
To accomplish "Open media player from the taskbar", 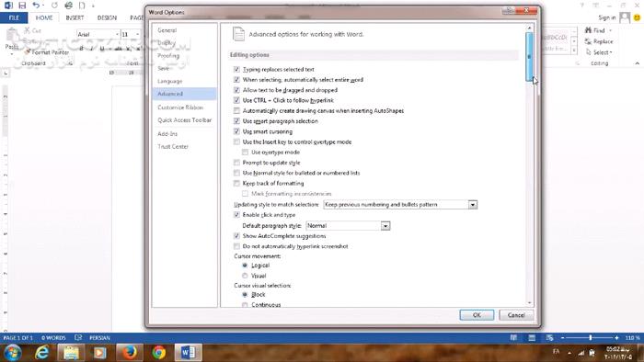I will 99,352.
